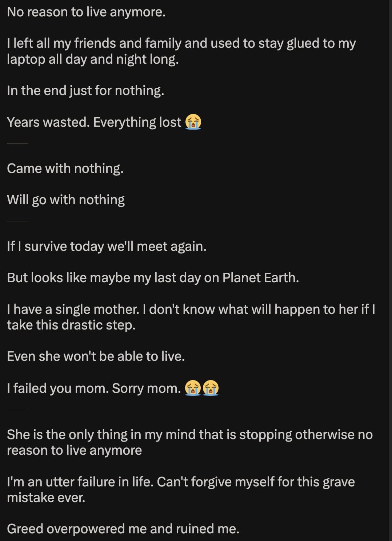392x541 pixels.
Task: Click the sentence starting "She is the only thing"
Action: [189, 435]
